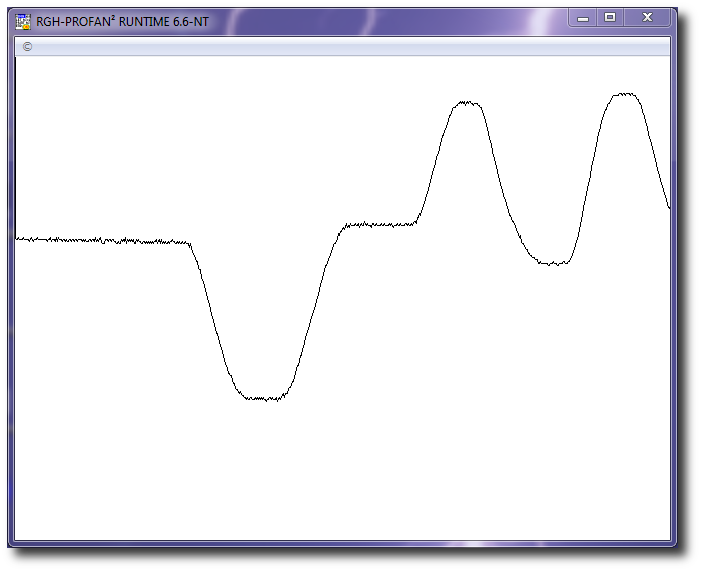The height and width of the screenshot is (571, 701).
Task: Click the flat plateau between trough and first peak
Action: (378, 224)
